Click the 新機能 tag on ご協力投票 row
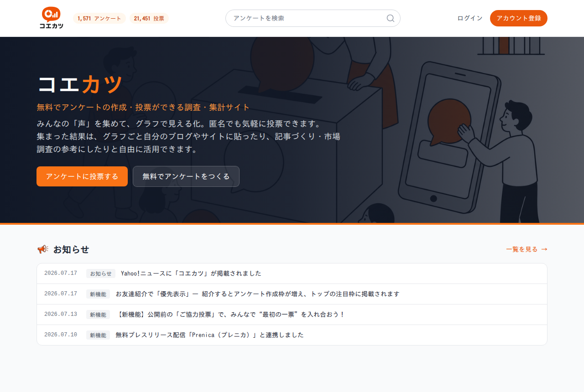 click(x=98, y=315)
